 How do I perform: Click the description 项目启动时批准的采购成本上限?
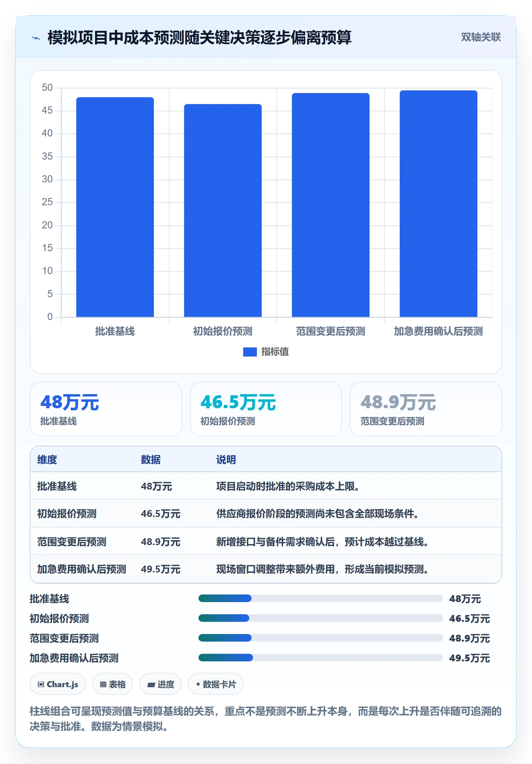tap(288, 487)
